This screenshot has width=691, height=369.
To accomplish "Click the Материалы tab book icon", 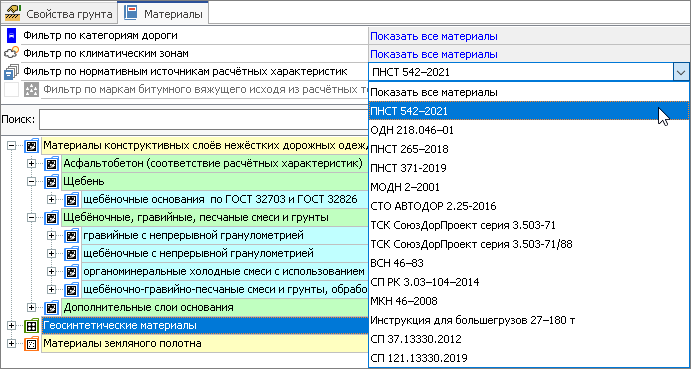I will (130, 12).
